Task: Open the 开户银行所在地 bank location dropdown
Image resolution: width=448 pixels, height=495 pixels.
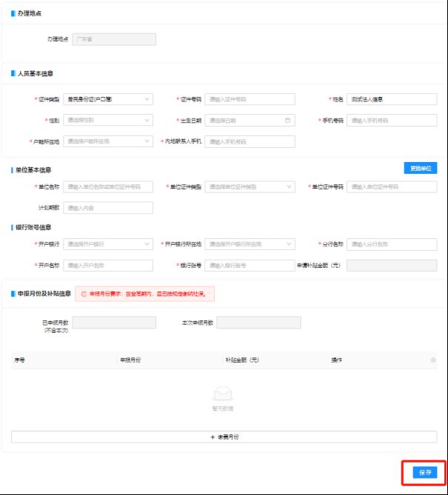Action: pyautogui.click(x=250, y=244)
